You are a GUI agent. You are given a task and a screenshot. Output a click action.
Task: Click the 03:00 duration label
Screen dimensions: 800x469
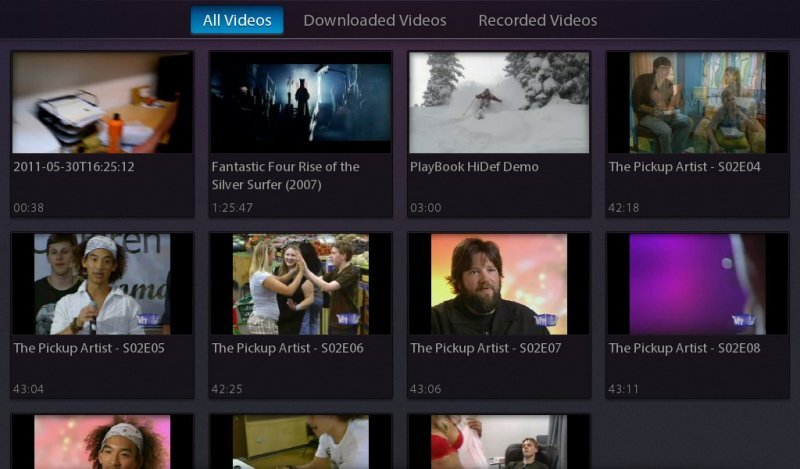(x=426, y=208)
